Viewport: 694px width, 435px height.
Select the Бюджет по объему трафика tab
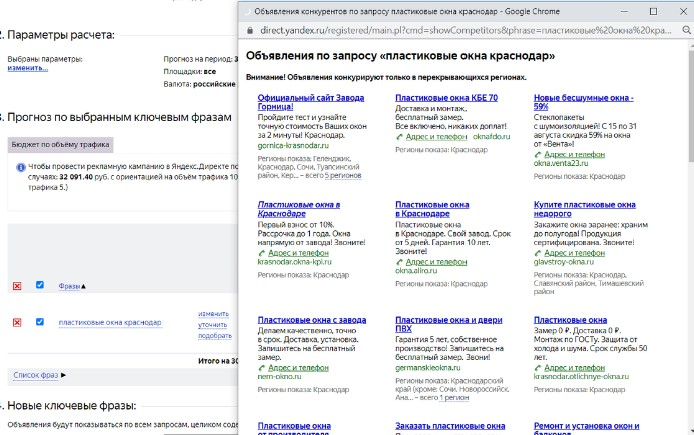coord(60,145)
